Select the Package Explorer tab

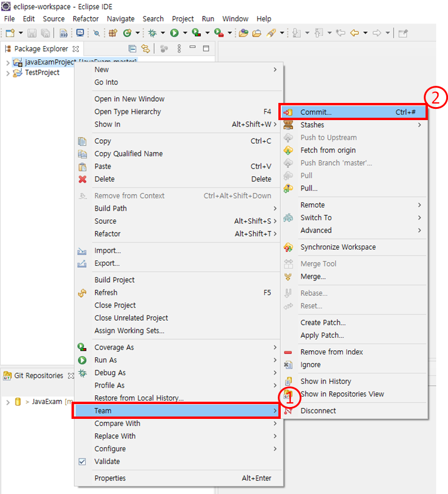(x=41, y=49)
